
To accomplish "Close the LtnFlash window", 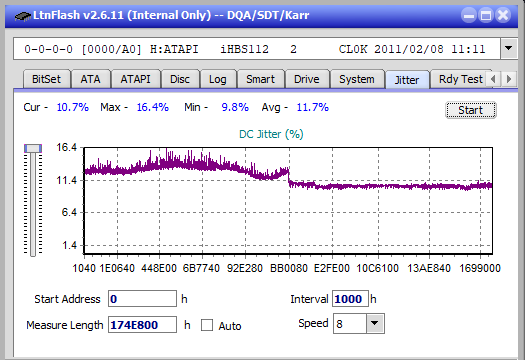I will tap(503, 15).
